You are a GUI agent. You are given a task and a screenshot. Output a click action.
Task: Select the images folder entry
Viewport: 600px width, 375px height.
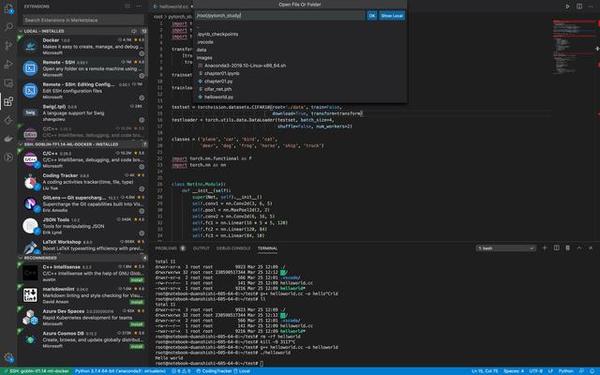point(300,58)
